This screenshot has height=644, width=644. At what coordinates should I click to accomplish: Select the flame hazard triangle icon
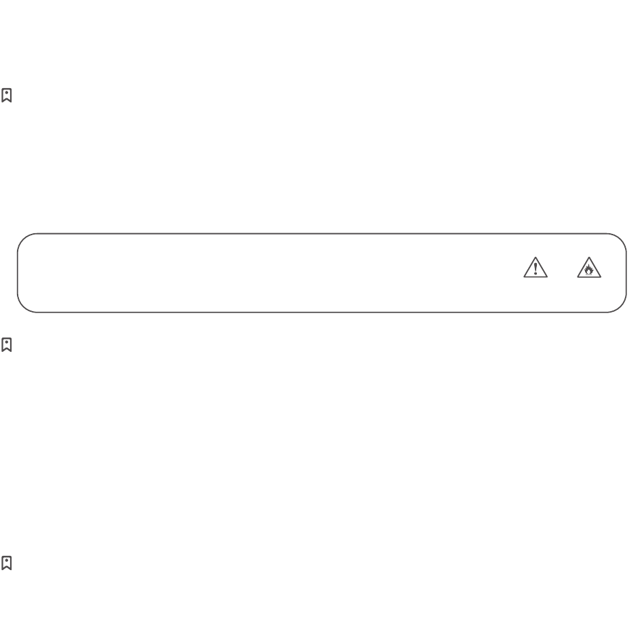coord(589,267)
